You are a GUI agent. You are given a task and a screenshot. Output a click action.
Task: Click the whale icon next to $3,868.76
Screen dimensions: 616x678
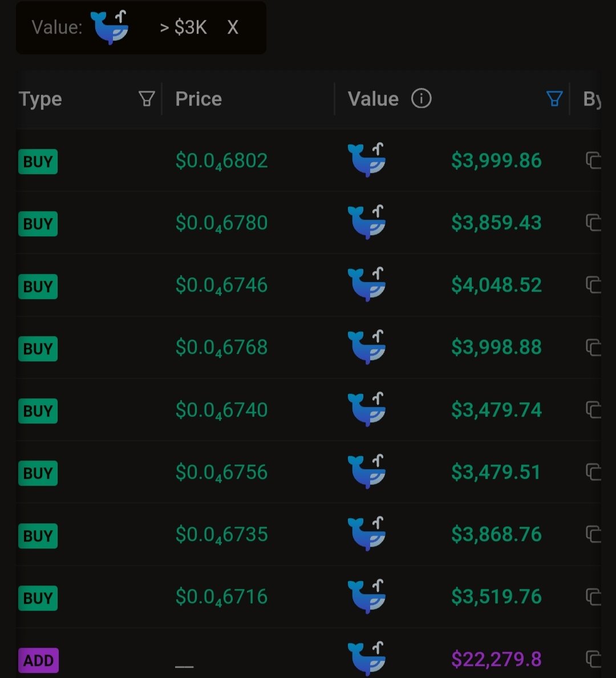tap(367, 534)
